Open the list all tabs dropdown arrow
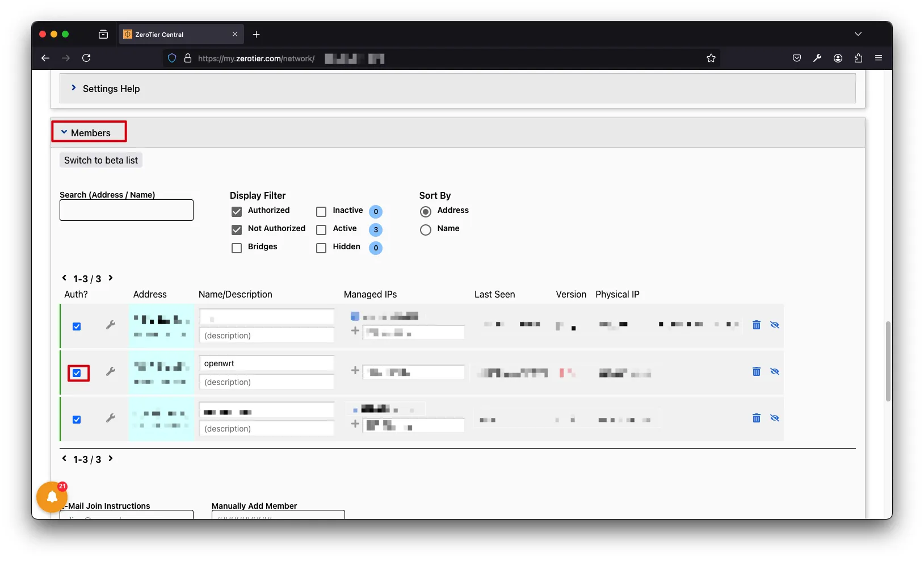 pyautogui.click(x=858, y=35)
